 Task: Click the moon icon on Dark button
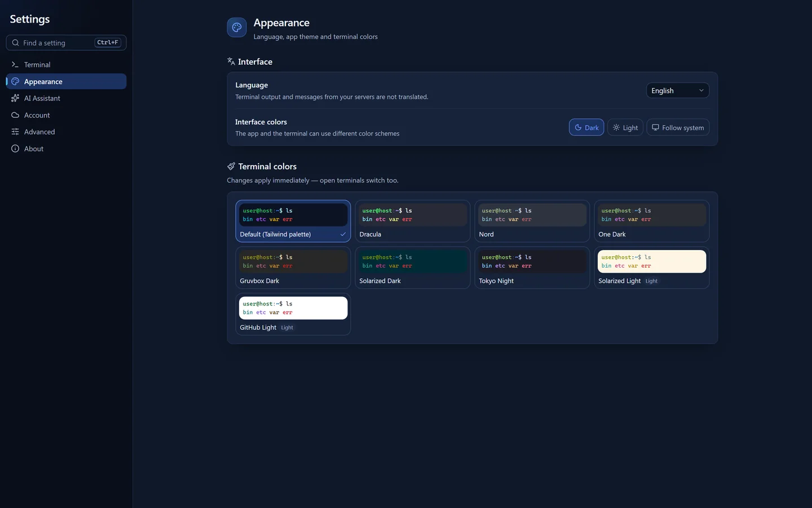click(x=578, y=128)
